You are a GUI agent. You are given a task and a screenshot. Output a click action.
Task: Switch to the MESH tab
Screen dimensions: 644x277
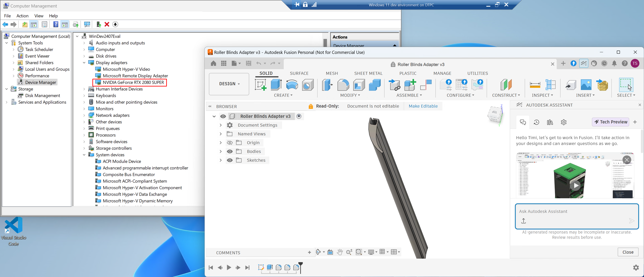(x=332, y=74)
